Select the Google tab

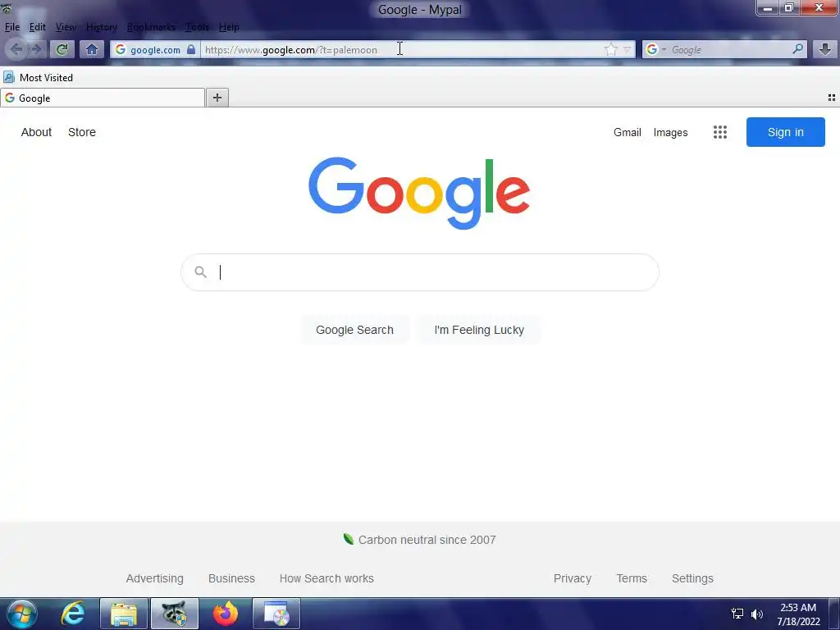[103, 98]
